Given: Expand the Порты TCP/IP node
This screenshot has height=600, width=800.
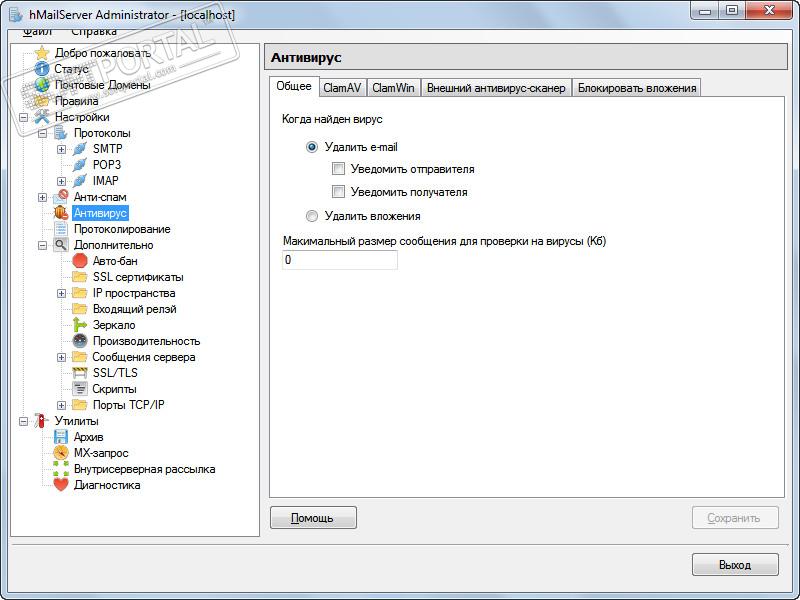Looking at the screenshot, I should (61, 406).
